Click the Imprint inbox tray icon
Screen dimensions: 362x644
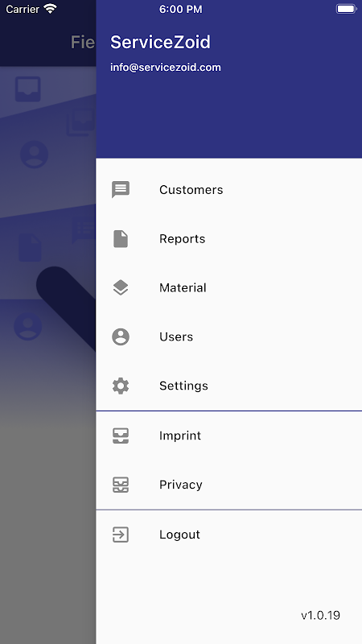[x=121, y=436]
